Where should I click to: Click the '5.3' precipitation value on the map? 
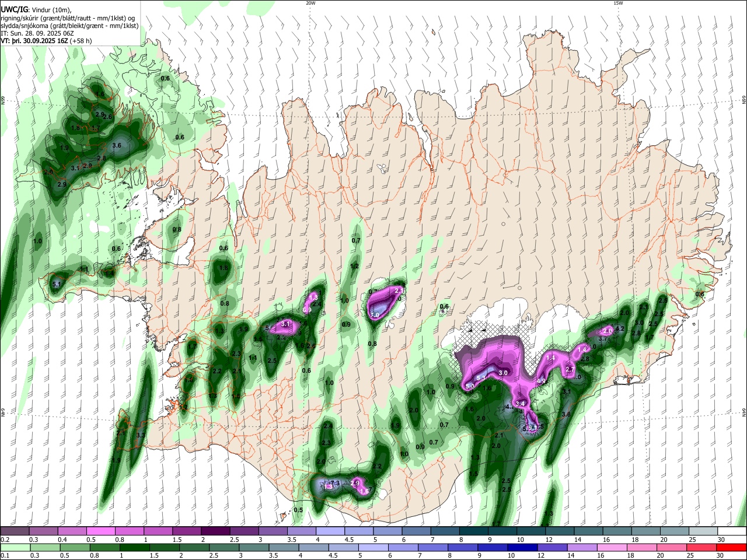coord(481,379)
